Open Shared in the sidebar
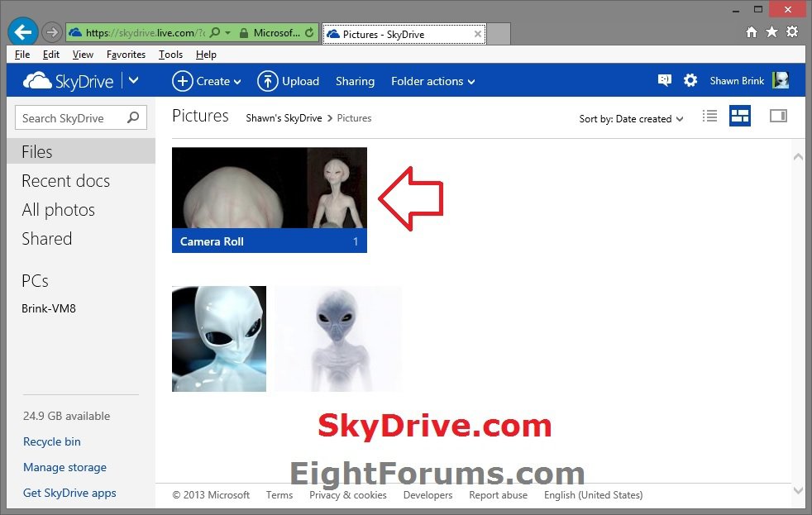The width and height of the screenshot is (812, 515). tap(46, 239)
